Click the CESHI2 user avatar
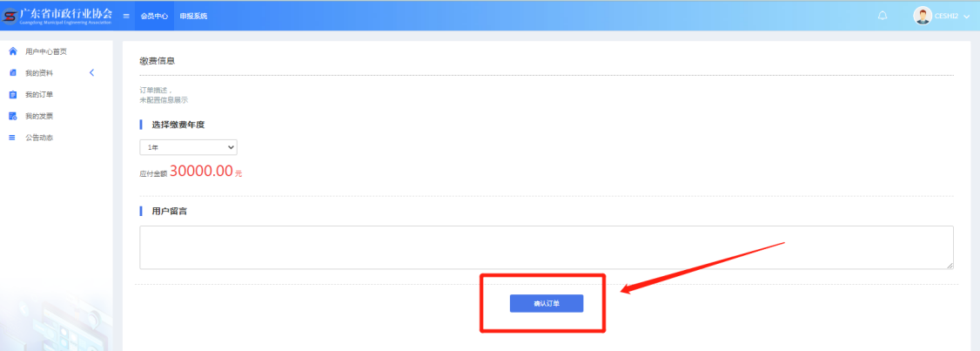This screenshot has width=980, height=351. 923,16
